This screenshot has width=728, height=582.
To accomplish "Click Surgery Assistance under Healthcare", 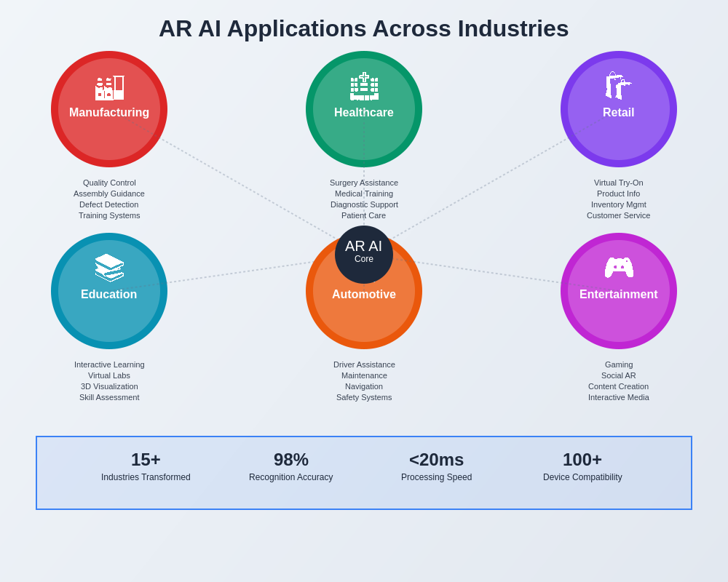I will 364,183.
